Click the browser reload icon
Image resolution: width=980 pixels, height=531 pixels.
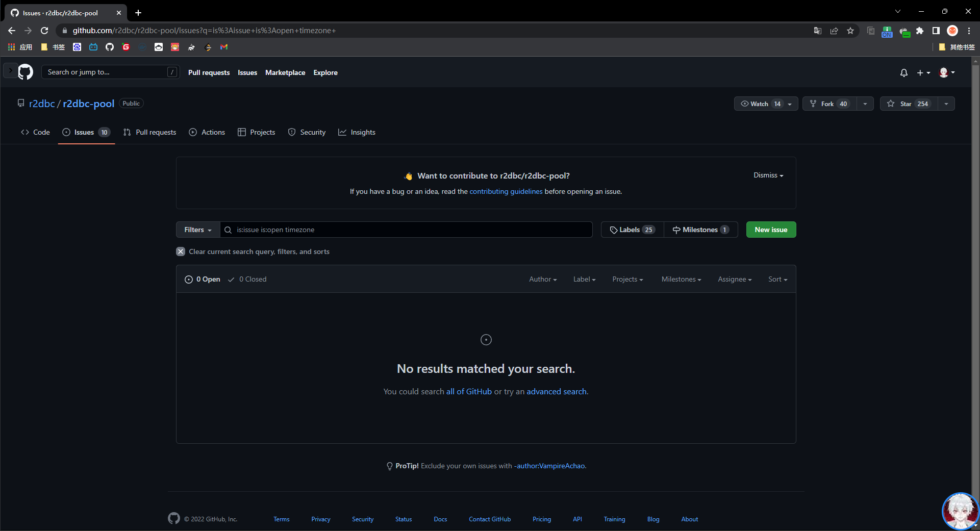click(44, 31)
